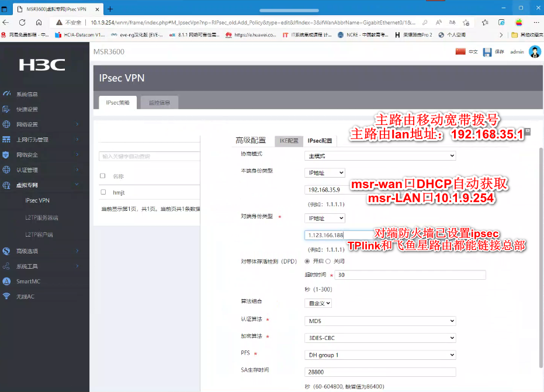Image resolution: width=544 pixels, height=392 pixels.
Task: Click the network security shield icon
Action: pos(6,155)
